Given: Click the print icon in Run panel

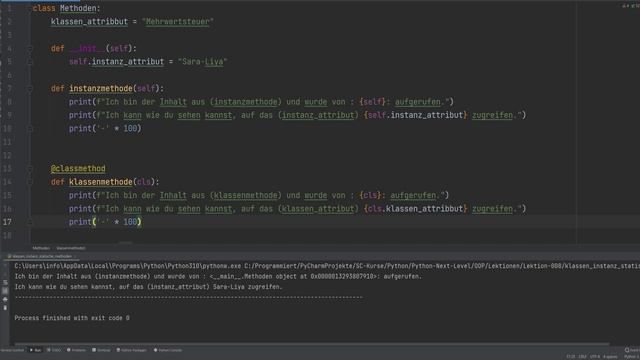Looking at the screenshot, I should coord(5,299).
